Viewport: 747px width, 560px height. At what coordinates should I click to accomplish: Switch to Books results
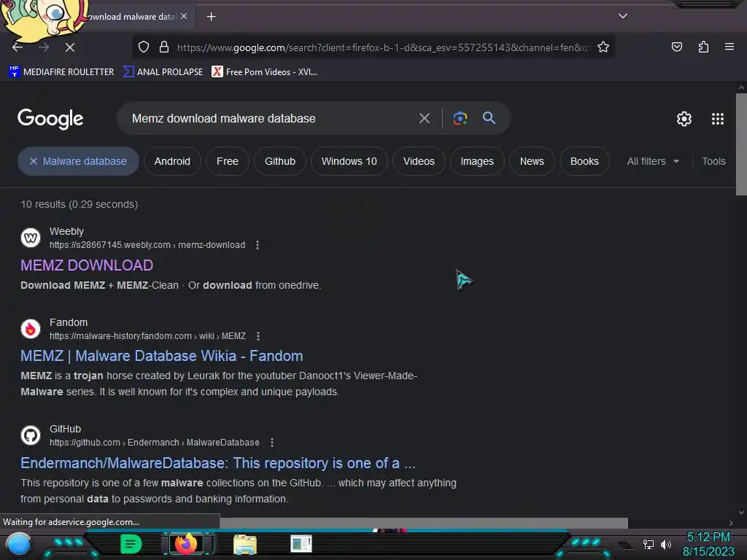pos(584,161)
